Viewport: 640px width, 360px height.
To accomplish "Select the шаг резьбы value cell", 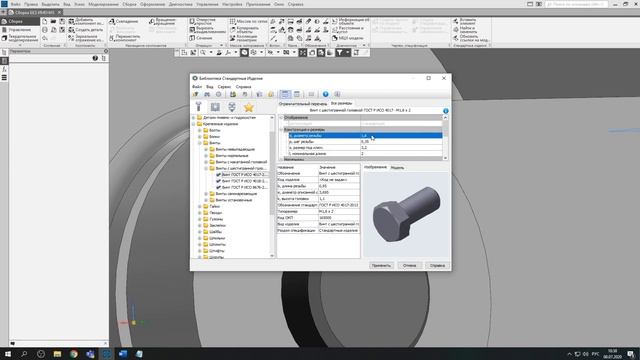I will [x=401, y=141].
